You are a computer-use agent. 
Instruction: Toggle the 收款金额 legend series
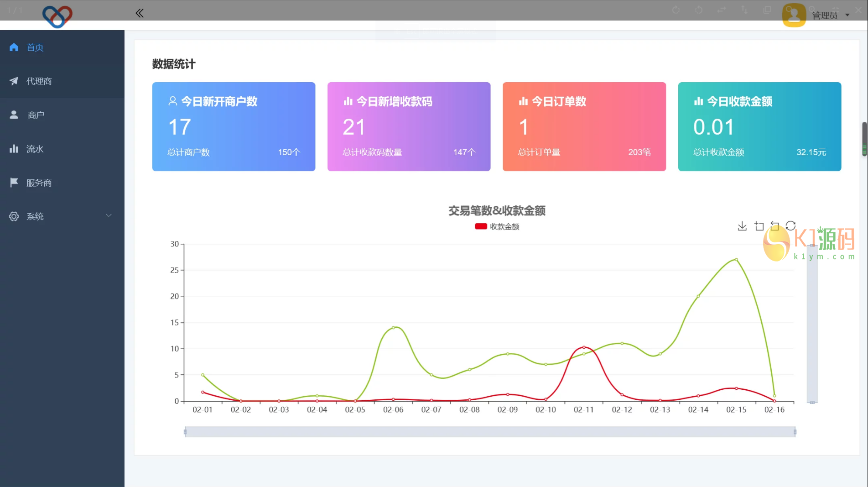point(497,226)
